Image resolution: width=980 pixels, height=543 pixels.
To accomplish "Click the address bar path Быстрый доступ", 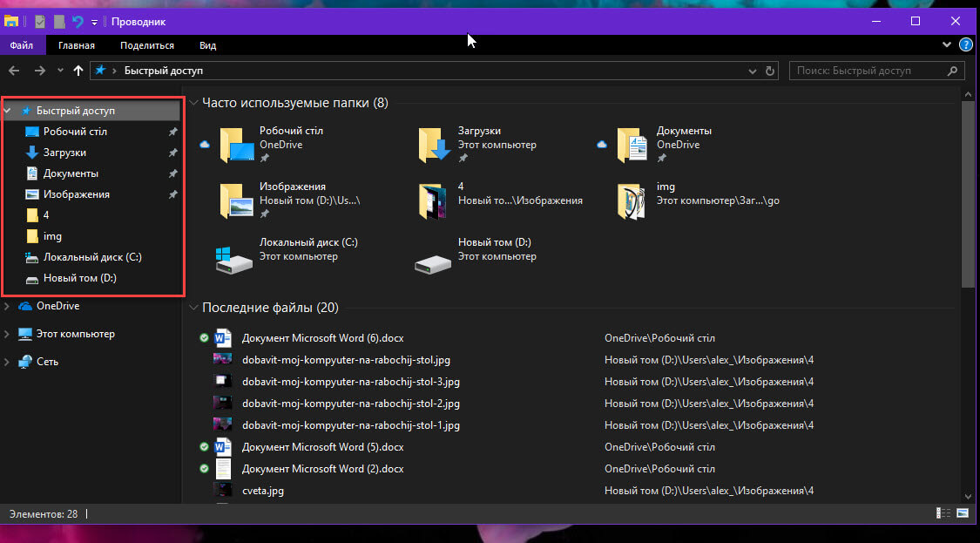I will coord(164,71).
